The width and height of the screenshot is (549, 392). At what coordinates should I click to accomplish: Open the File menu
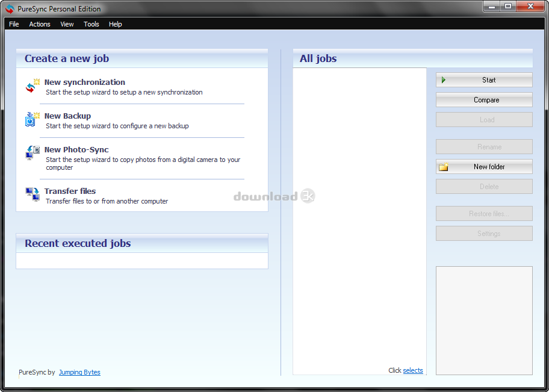(x=14, y=24)
